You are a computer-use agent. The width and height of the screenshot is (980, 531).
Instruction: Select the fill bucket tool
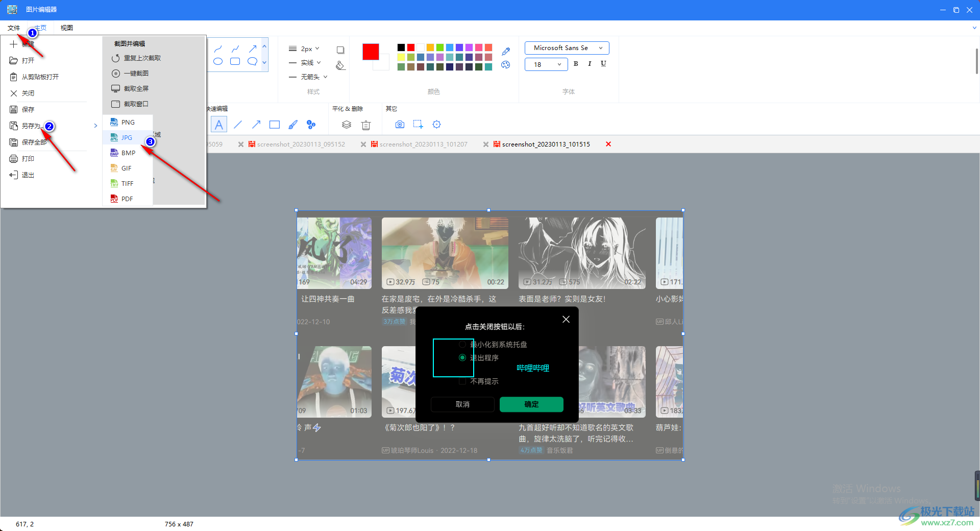(x=340, y=65)
